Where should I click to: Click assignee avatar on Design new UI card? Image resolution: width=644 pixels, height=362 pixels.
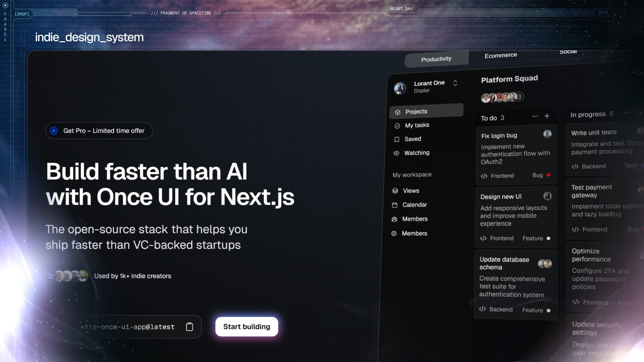click(x=547, y=196)
